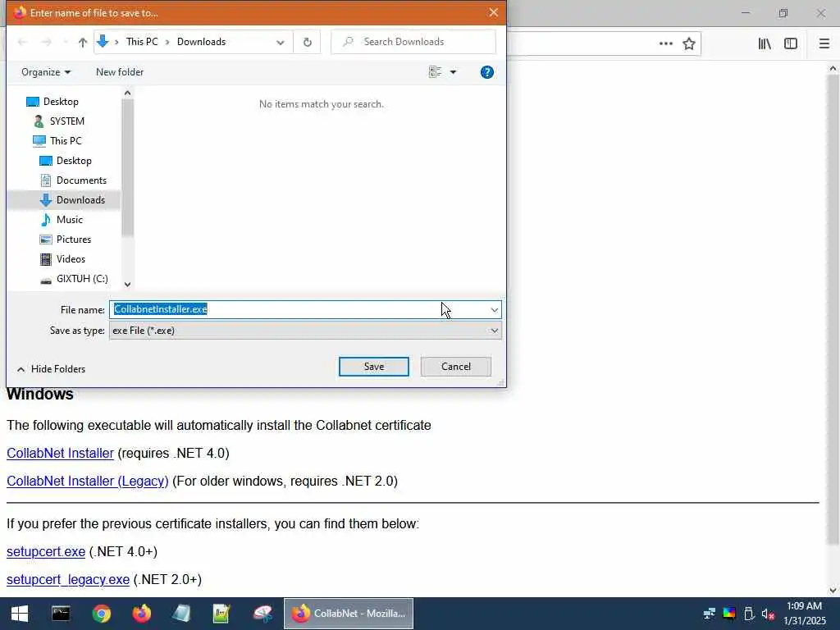Open the Command Prompt taskbar icon

coord(61,614)
